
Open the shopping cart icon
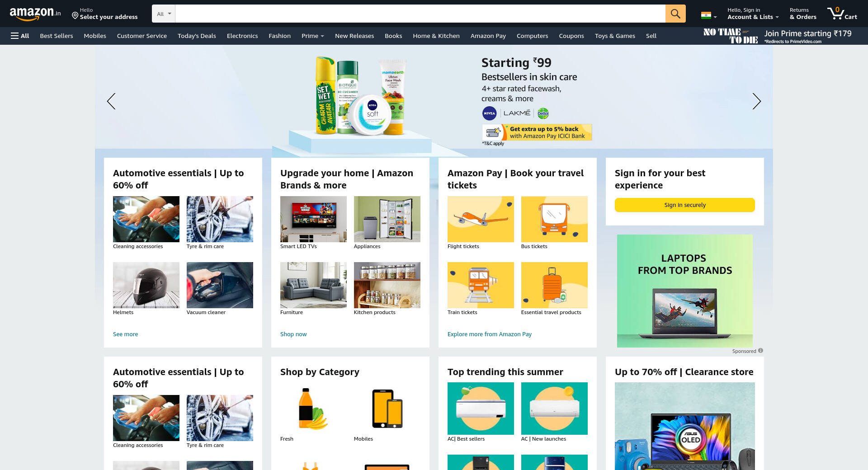842,14
